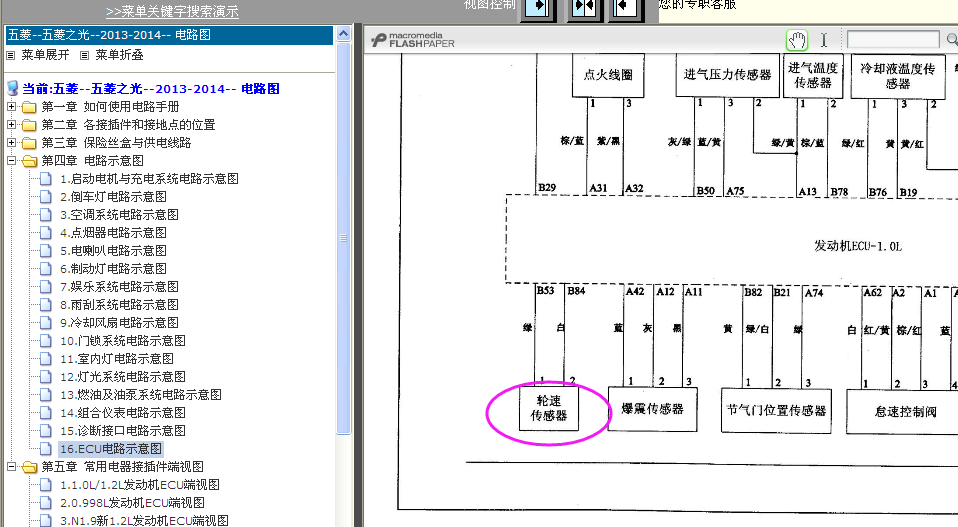
Task: Click the FlashPaper search magnifier icon
Action: pos(952,40)
